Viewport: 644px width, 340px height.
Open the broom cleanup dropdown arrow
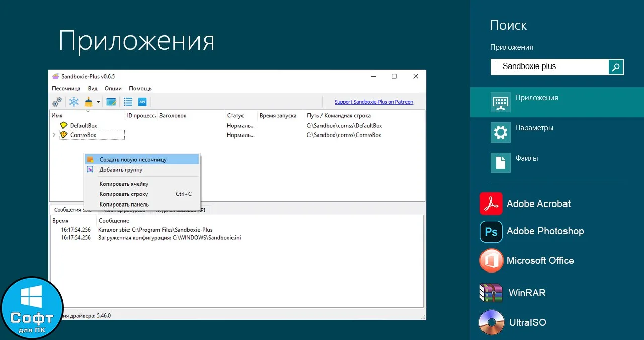coord(98,102)
